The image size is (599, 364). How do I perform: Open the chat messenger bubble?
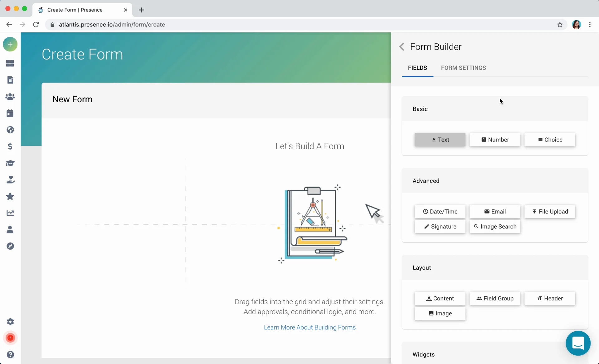pyautogui.click(x=578, y=343)
